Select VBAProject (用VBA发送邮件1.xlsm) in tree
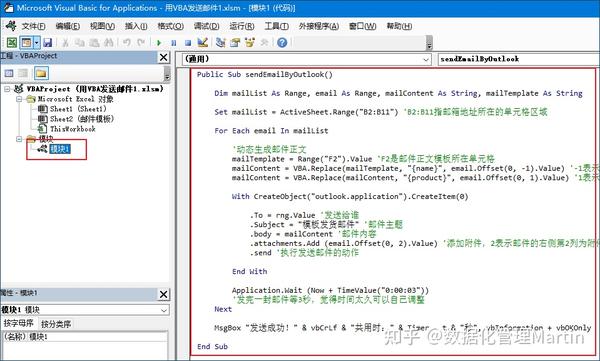 point(95,89)
